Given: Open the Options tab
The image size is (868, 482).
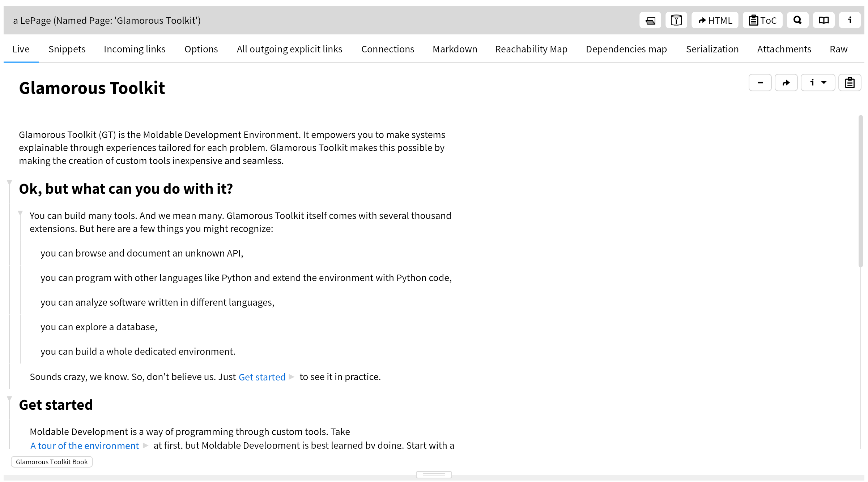Looking at the screenshot, I should (x=201, y=49).
